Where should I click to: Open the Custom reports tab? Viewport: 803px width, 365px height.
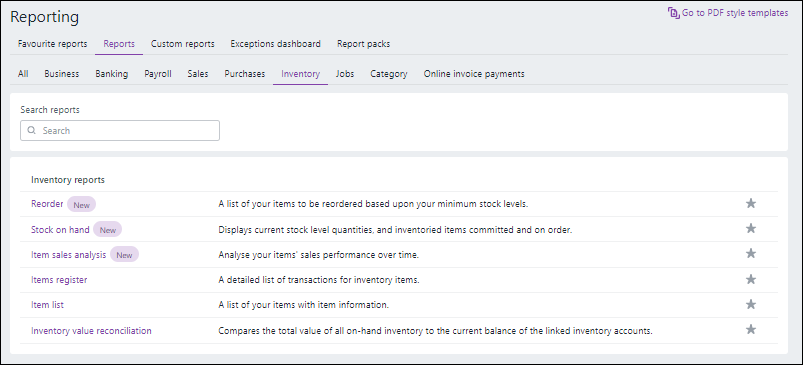182,44
